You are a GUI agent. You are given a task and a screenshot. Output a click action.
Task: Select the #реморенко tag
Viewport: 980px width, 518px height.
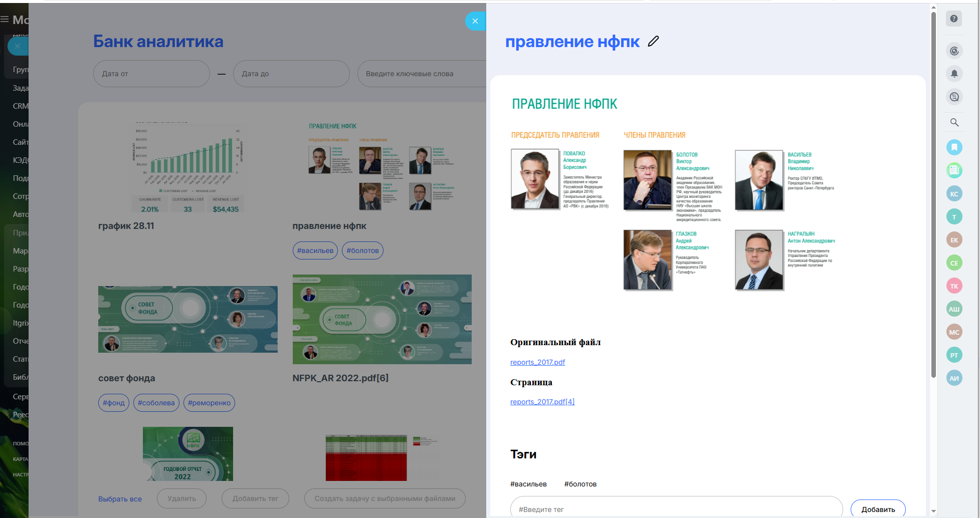tap(209, 403)
